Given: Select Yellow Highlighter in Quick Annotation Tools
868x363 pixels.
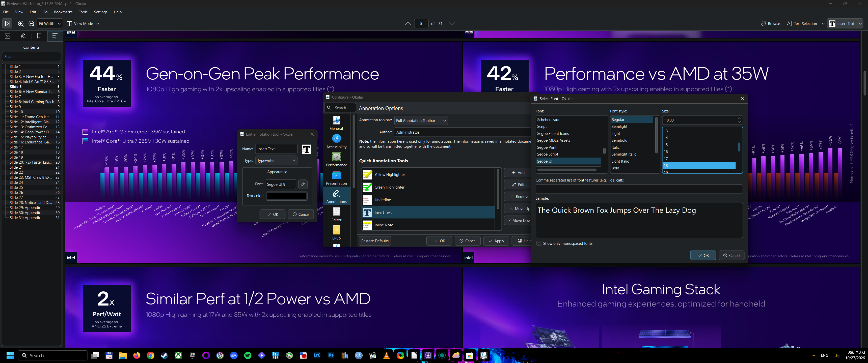Looking at the screenshot, I should pos(428,174).
